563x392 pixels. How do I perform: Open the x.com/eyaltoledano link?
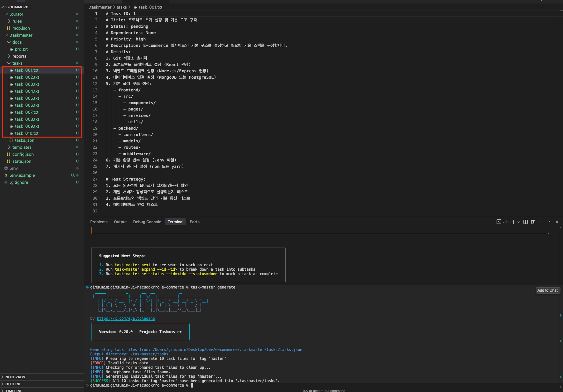point(126,318)
